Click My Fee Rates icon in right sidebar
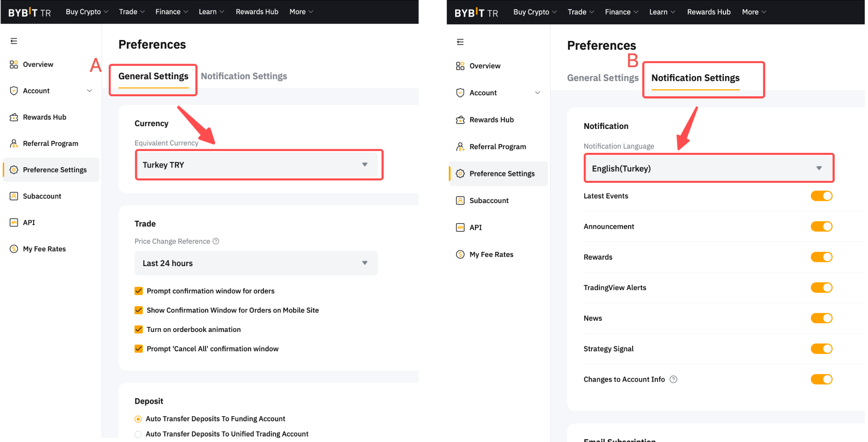This screenshot has width=868, height=442. 460,255
